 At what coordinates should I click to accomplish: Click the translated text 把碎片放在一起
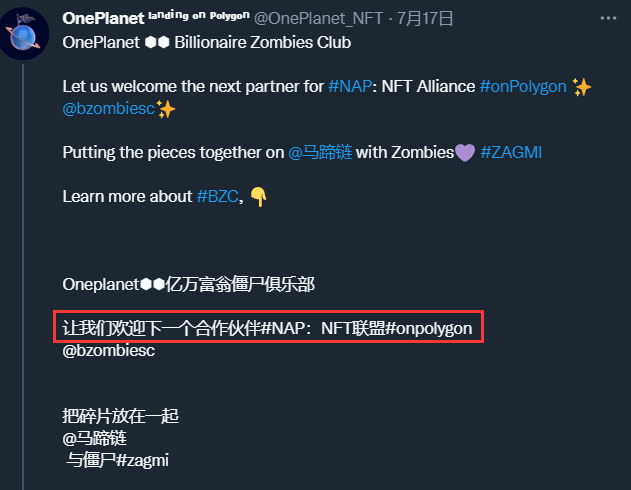[120, 417]
